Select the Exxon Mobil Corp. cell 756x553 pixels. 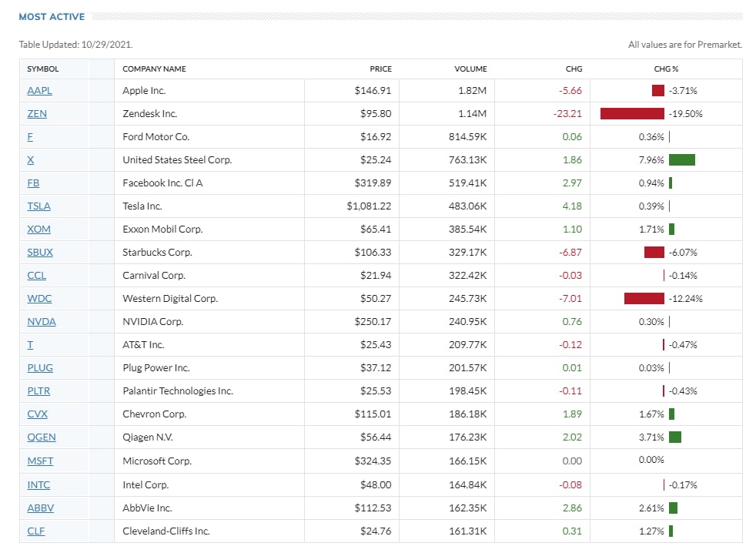point(209,230)
